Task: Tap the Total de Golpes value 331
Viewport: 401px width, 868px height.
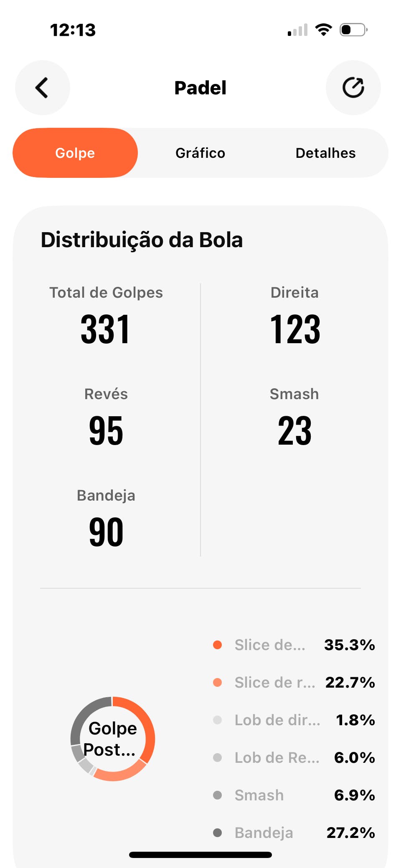Action: 106,329
